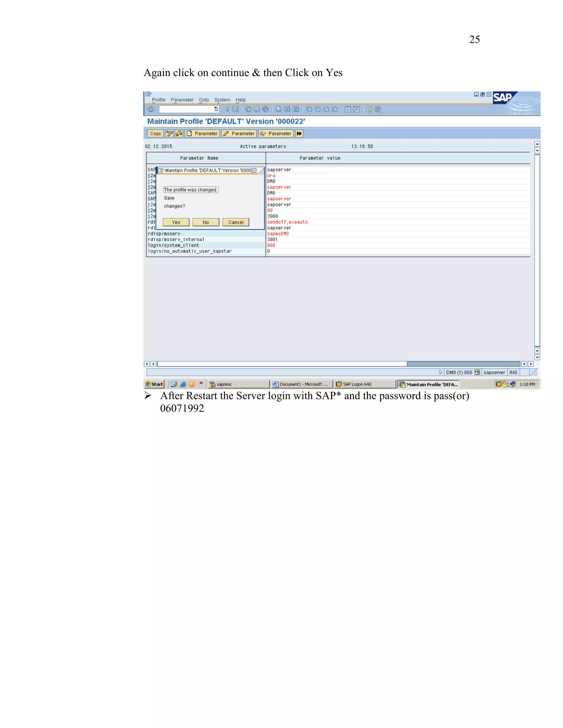Click the First Page icon
Screen dimensions: 563x728
click(309, 109)
